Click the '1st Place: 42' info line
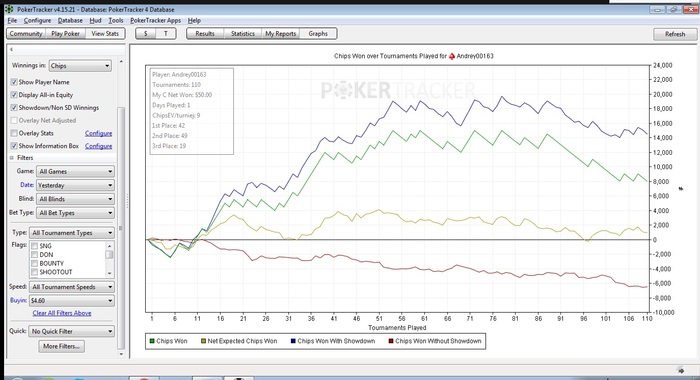The image size is (700, 380). [169, 126]
